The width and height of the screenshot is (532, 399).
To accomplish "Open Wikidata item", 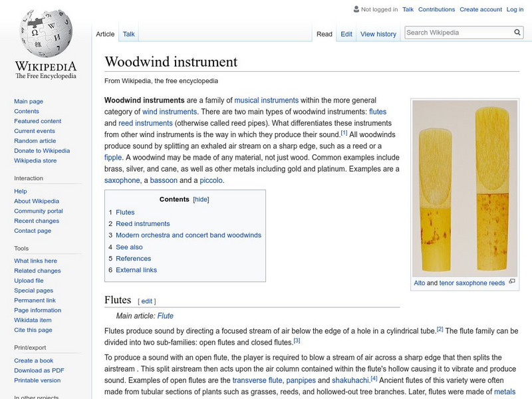I will [x=33, y=320].
